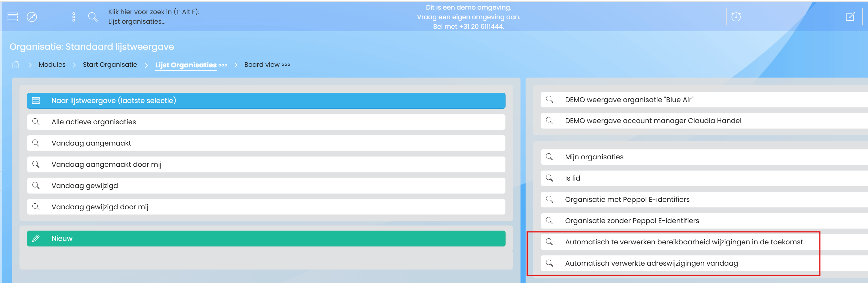Screen dimensions: 868x283
Task: Click the edit note icon in header
Action: point(850,16)
